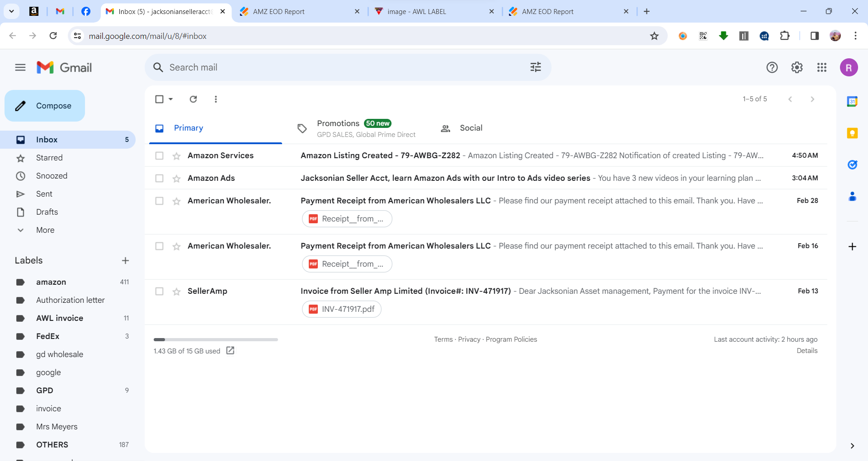Open the Gmail main menu hamburger icon
The image size is (868, 461).
pos(20,67)
